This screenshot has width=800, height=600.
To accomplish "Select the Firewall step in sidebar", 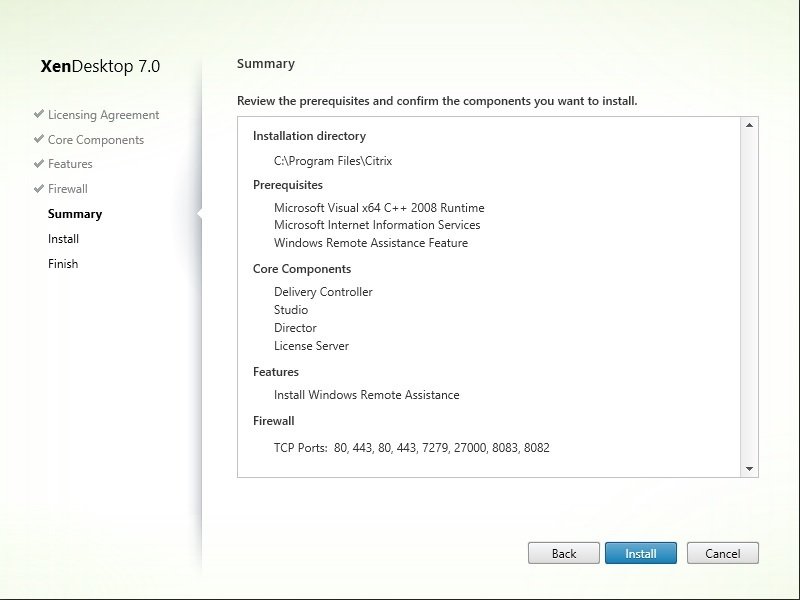I will tap(67, 189).
